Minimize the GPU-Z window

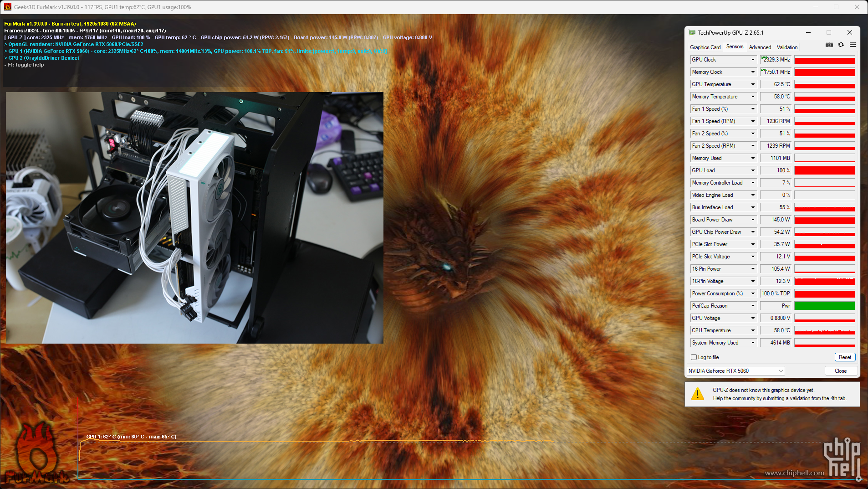point(808,32)
